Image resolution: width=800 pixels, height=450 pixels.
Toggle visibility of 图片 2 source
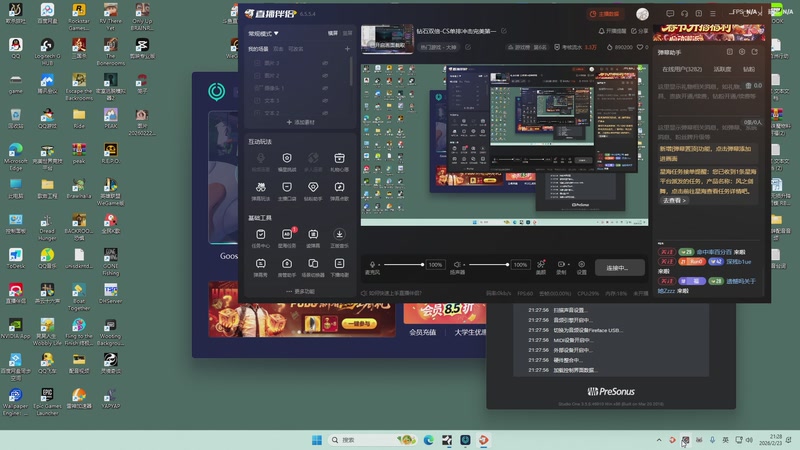325,76
